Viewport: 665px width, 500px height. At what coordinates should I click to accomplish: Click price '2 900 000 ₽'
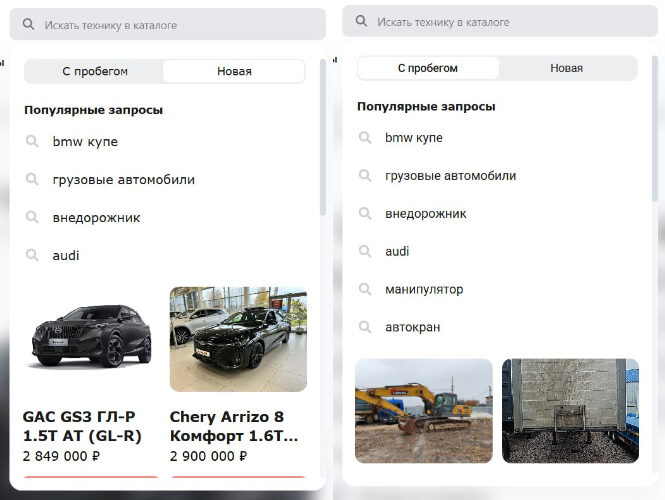[x=209, y=456]
